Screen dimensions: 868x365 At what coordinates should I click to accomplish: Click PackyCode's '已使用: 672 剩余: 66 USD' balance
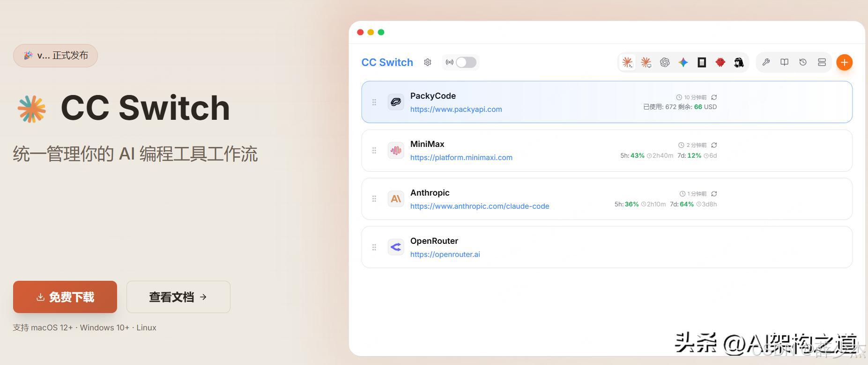pos(680,107)
